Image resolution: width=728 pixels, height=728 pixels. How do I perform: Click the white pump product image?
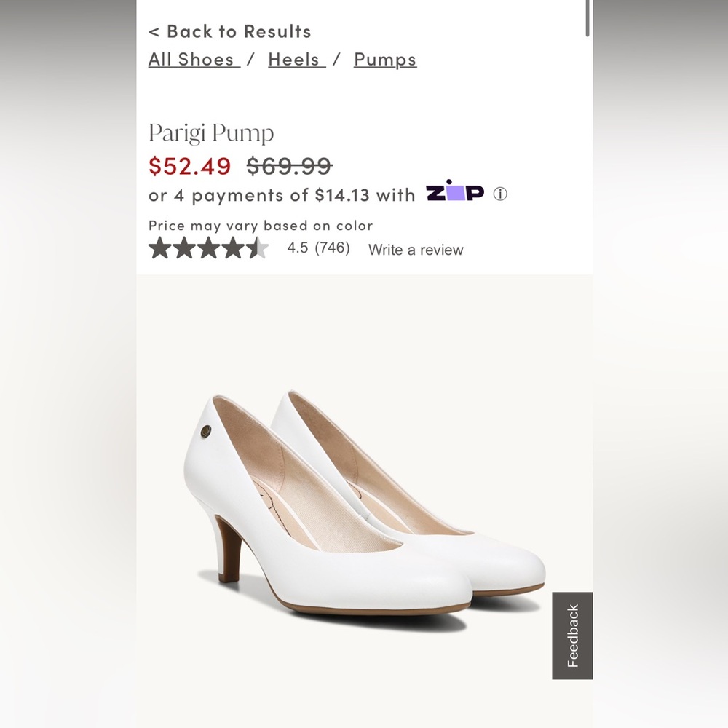point(364,502)
